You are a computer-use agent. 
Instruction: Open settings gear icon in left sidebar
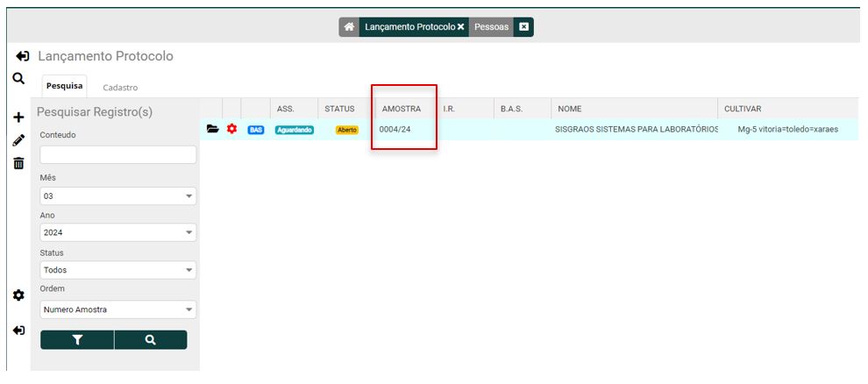click(x=18, y=295)
